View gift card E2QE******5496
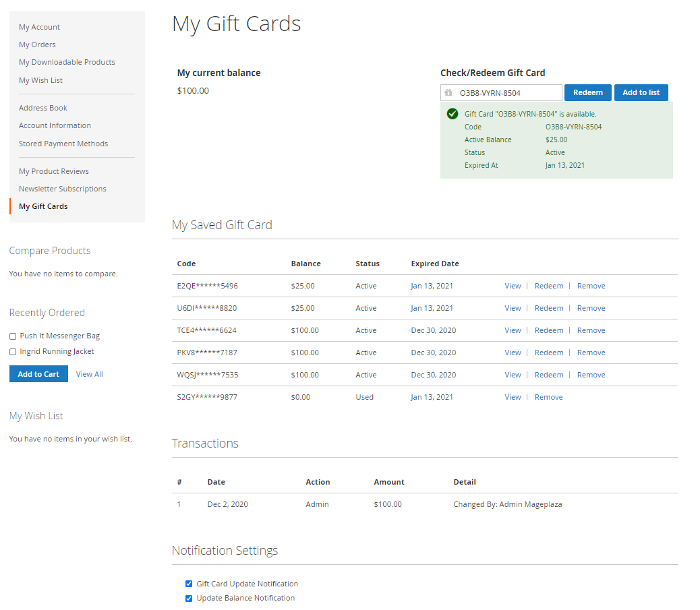The width and height of the screenshot is (700, 610). [x=513, y=286]
